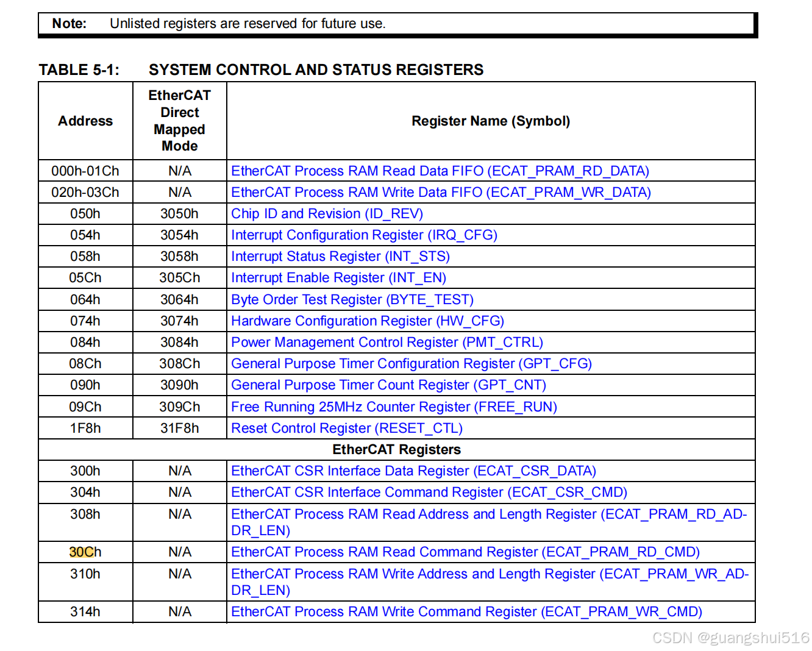This screenshot has width=812, height=651.
Task: Select address cell 050h
Action: point(85,213)
